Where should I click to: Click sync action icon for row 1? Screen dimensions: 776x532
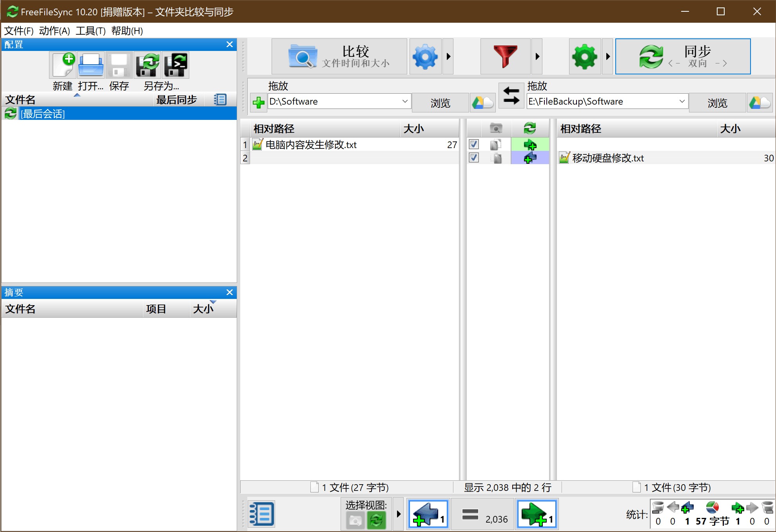(530, 145)
